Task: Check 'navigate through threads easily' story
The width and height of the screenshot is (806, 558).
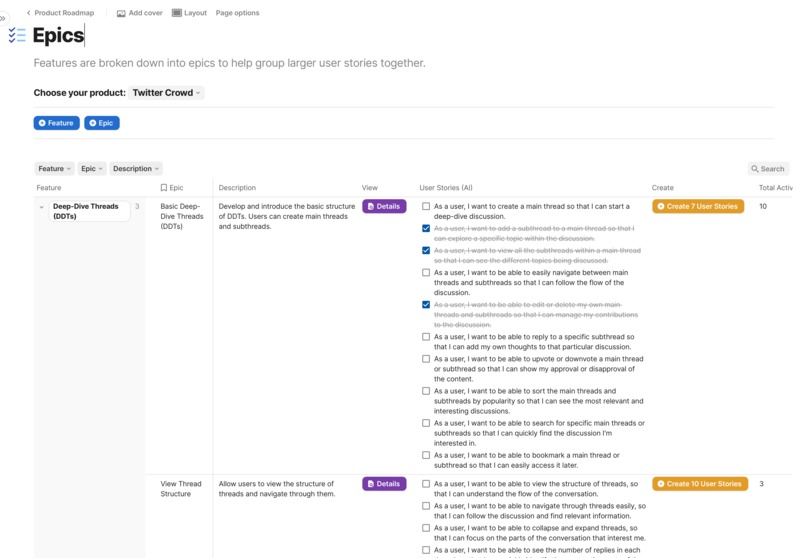Action: pos(426,506)
